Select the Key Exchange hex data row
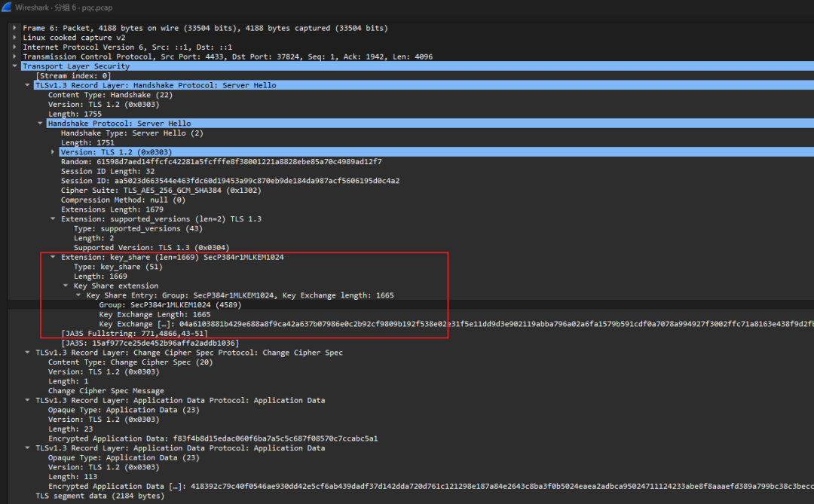Image resolution: width=814 pixels, height=504 pixels. pyautogui.click(x=456, y=324)
